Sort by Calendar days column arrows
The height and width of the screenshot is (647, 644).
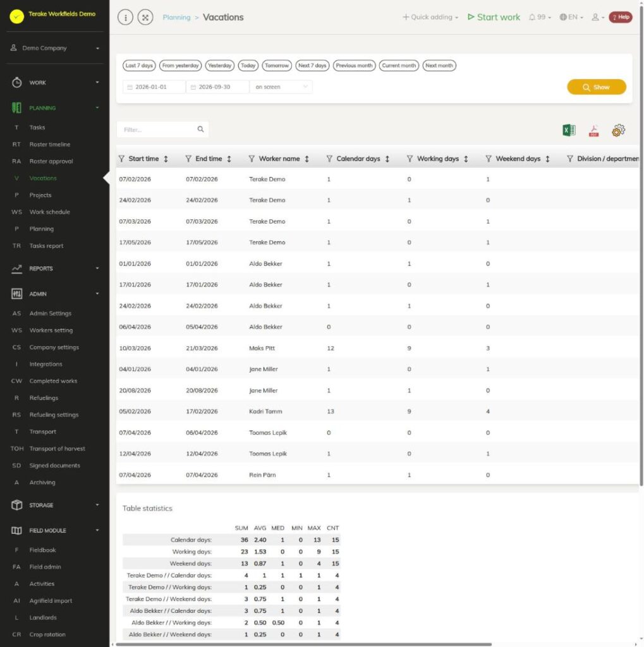pos(387,159)
